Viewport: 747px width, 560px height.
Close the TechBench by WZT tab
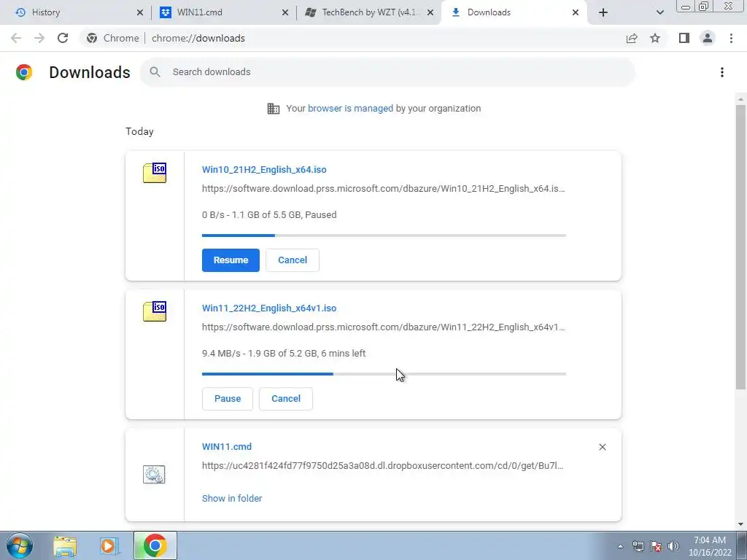[430, 12]
